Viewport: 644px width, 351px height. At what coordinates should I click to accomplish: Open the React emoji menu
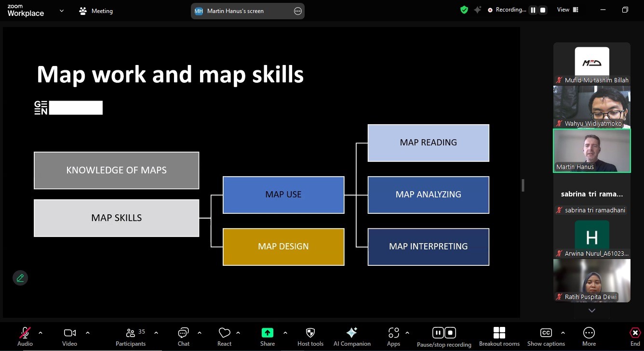point(224,337)
